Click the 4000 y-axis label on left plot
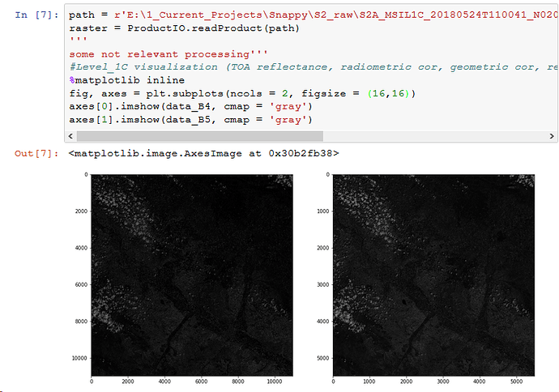This screenshot has height=392, width=559. point(81,248)
